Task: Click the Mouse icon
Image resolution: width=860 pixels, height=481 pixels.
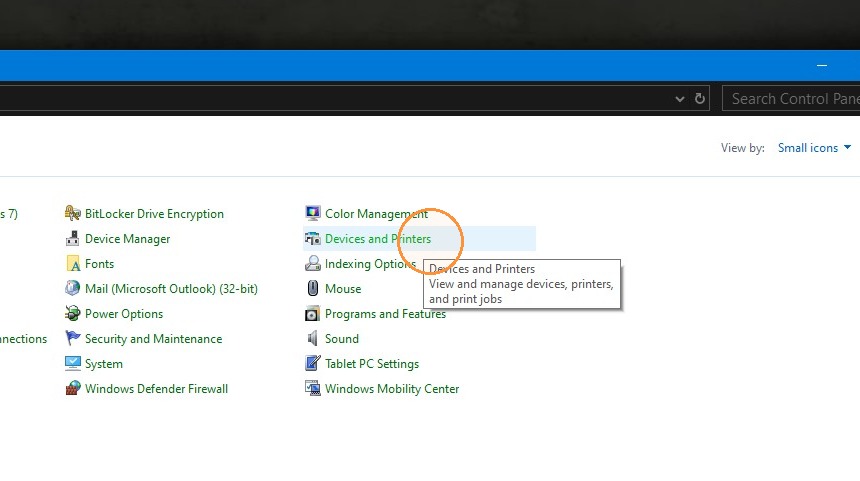Action: pos(313,288)
